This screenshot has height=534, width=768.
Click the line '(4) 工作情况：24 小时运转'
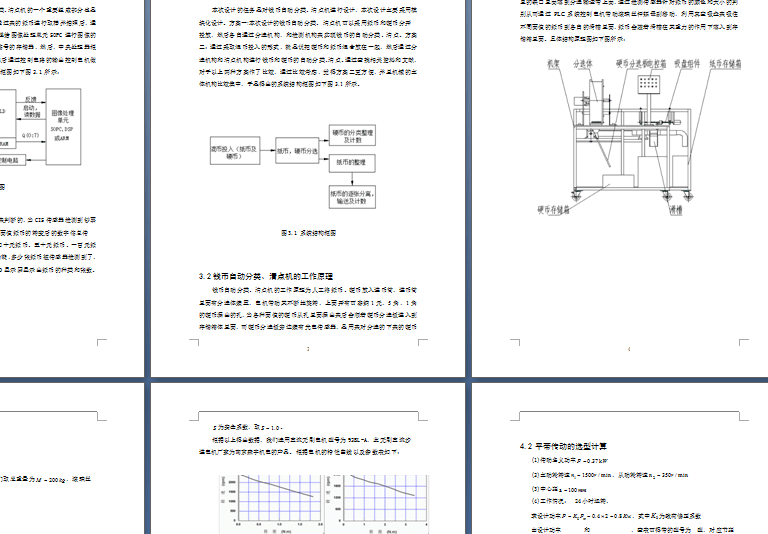(x=570, y=501)
